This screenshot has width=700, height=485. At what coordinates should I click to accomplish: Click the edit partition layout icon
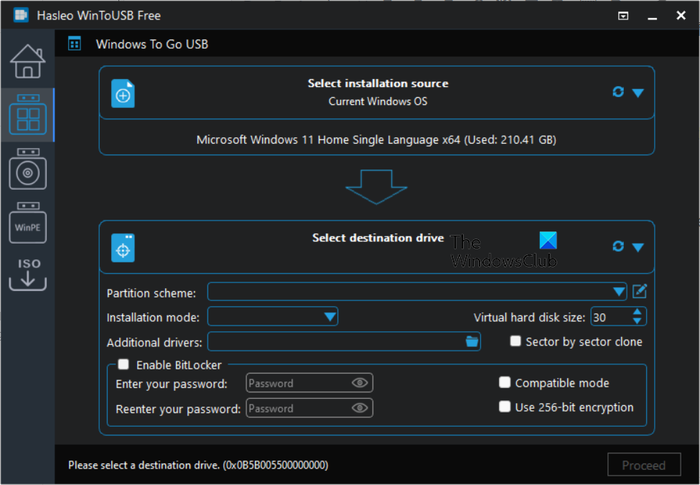tap(640, 292)
